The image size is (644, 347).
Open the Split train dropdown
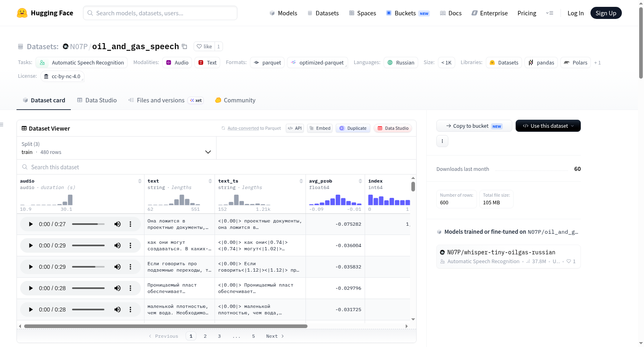[116, 148]
